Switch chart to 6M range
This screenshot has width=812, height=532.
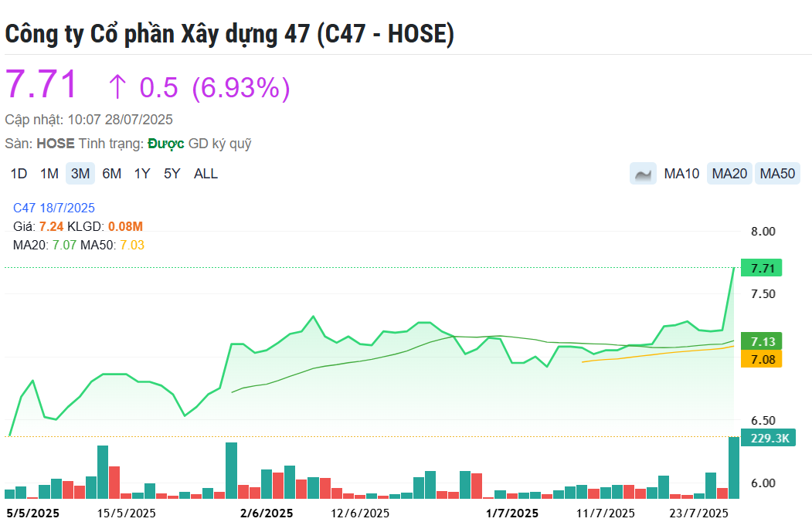tap(112, 174)
